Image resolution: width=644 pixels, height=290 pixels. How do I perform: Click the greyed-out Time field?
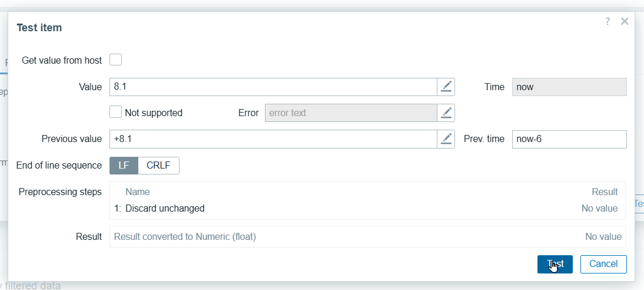tap(569, 87)
